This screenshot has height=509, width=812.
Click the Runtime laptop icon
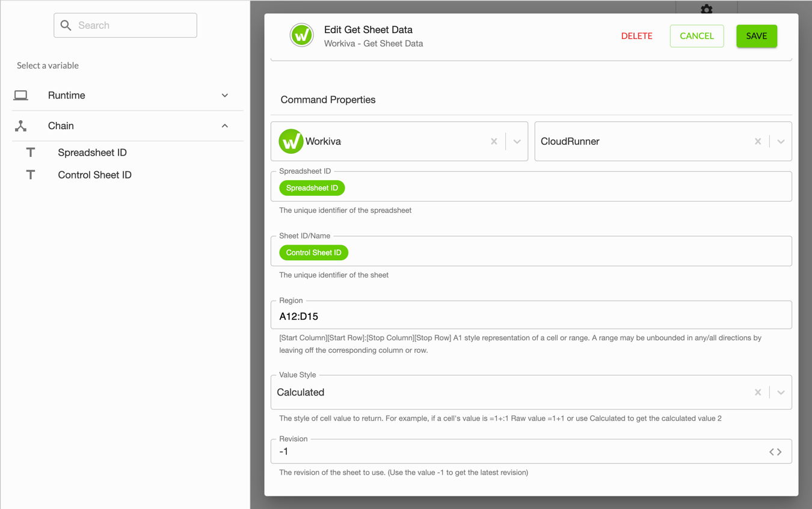pos(21,96)
